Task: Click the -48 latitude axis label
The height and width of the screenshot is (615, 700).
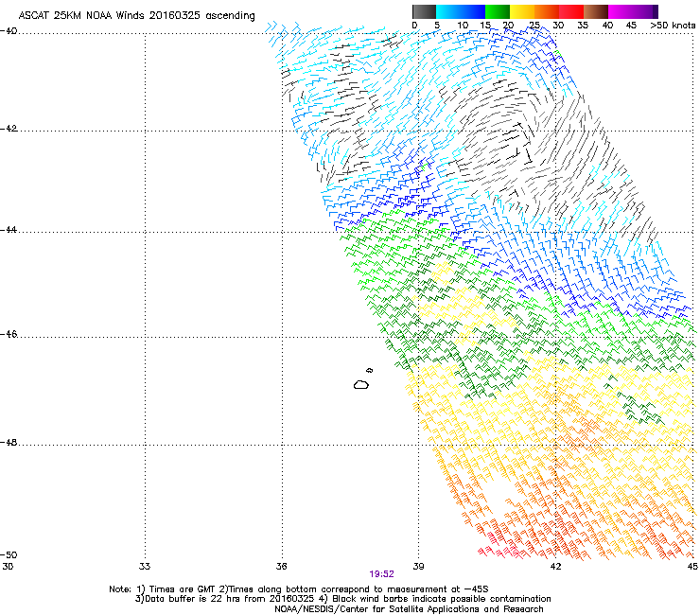Action: coord(9,442)
